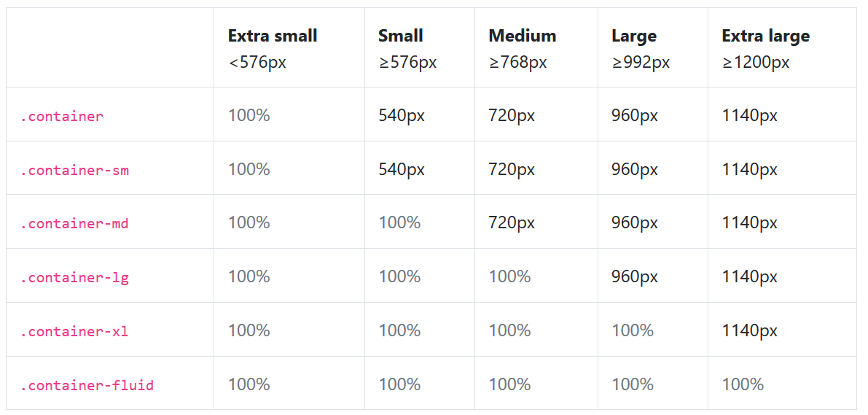This screenshot has height=415, width=868.
Task: Select the Medium column header
Action: (x=522, y=36)
